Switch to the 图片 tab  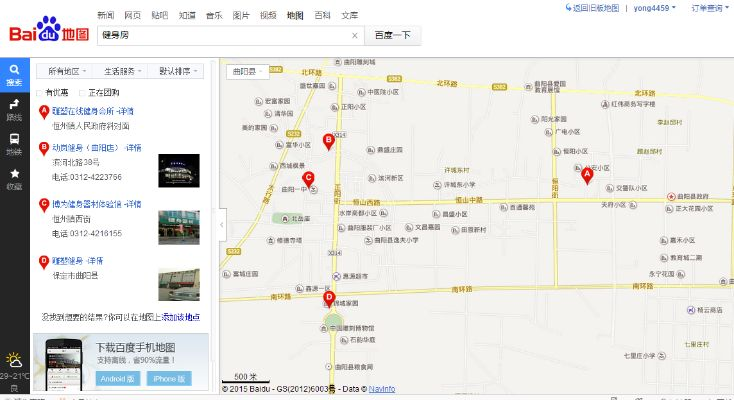click(241, 15)
